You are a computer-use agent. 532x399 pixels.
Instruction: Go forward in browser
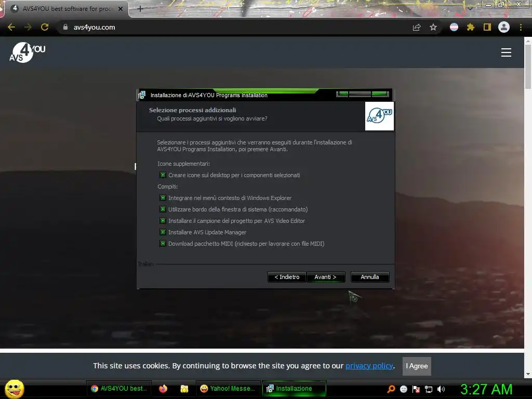point(28,27)
